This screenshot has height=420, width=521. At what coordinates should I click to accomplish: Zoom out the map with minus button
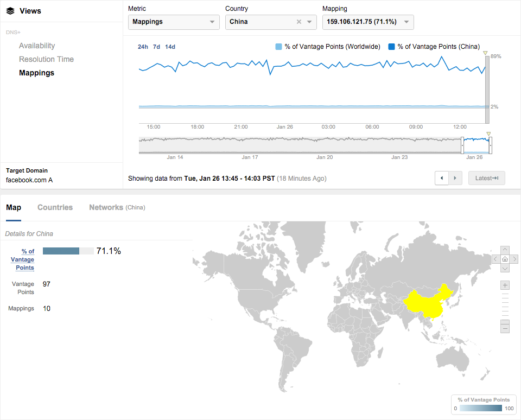tap(505, 328)
